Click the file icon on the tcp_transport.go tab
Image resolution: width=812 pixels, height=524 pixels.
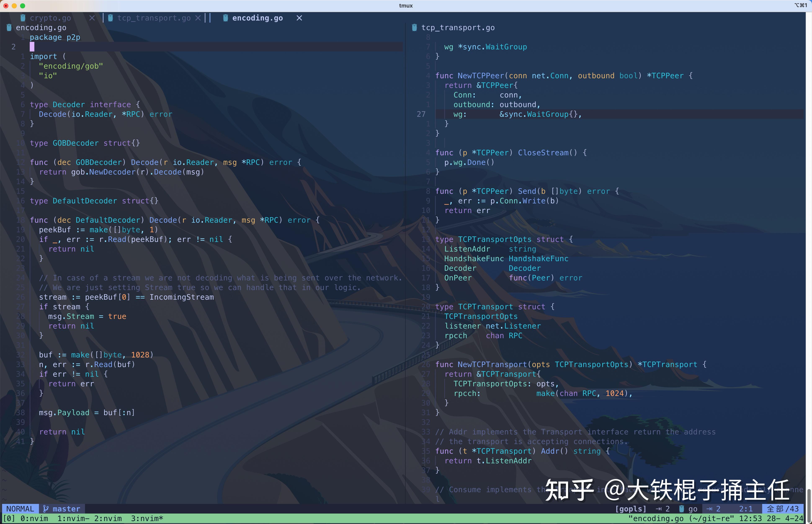point(110,18)
